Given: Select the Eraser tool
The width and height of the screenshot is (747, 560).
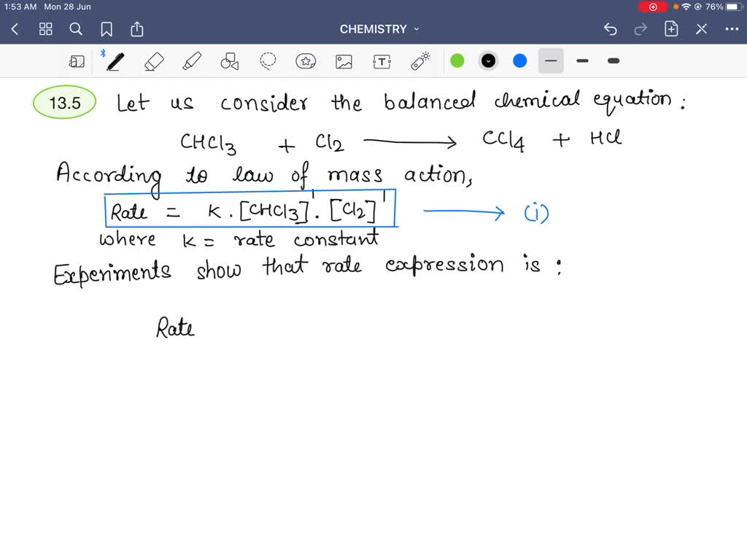Looking at the screenshot, I should pos(154,61).
